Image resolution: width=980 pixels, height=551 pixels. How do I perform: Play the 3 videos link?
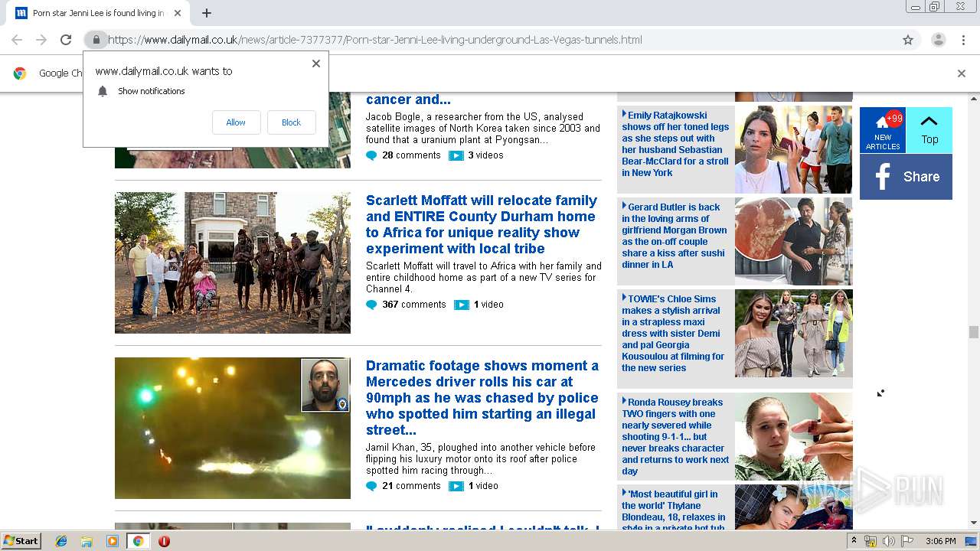click(x=485, y=155)
